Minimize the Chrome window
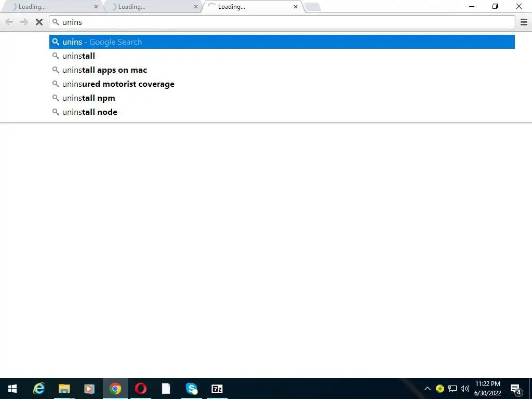 pyautogui.click(x=472, y=6)
